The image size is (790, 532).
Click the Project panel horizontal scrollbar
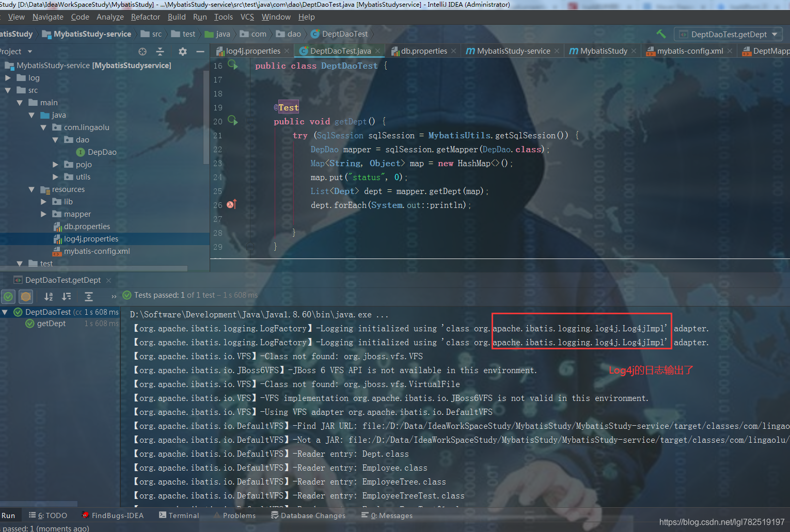click(93, 269)
